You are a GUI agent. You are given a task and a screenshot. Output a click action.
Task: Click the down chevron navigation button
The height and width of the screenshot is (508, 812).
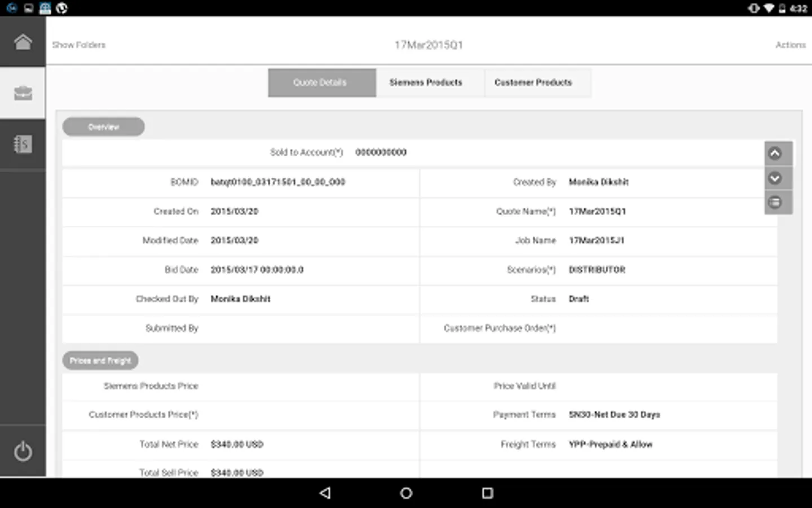(x=775, y=178)
